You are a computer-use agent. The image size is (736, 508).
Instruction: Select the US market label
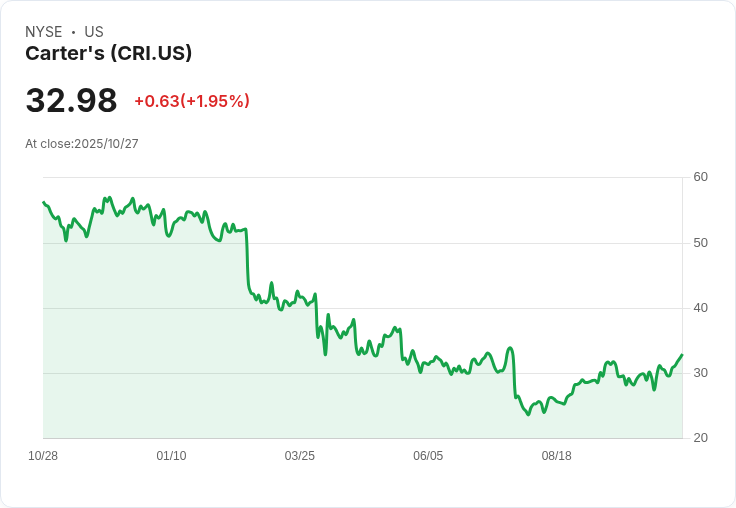[94, 32]
